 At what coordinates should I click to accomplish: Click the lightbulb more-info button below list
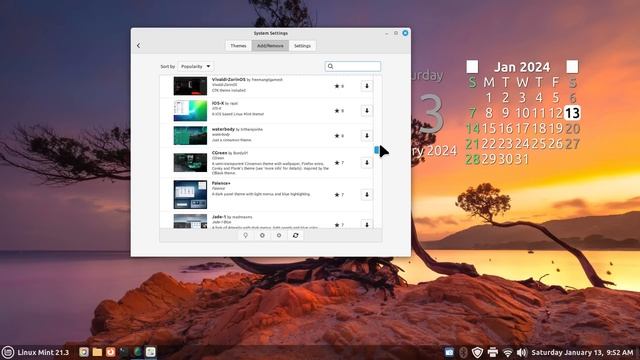(x=246, y=236)
